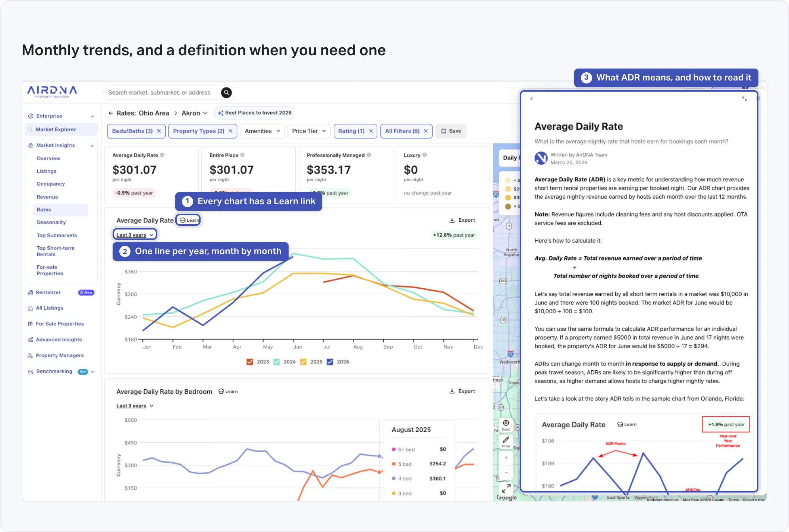Open Learn link for Average Daily Rate by Bedroom
The height and width of the screenshot is (532, 789).
click(x=228, y=392)
